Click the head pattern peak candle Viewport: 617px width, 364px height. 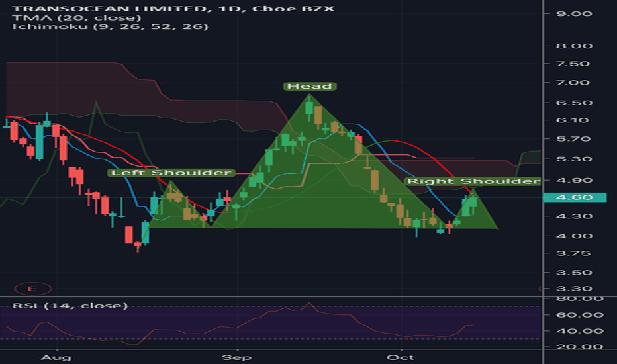[309, 109]
